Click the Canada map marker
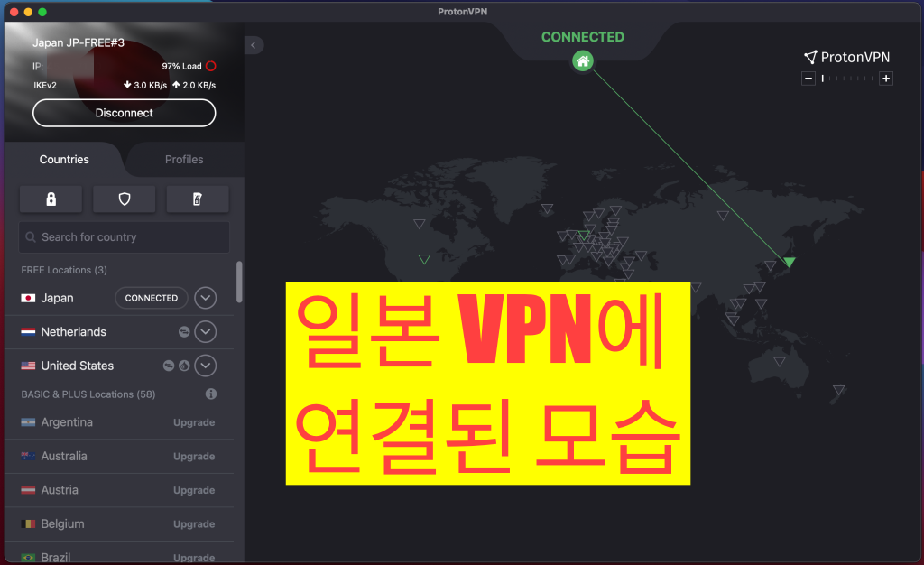 419,224
